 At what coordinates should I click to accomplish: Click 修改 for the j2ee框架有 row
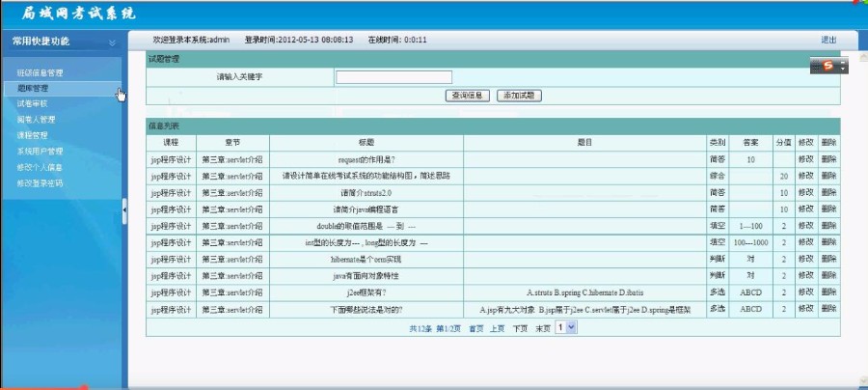click(805, 292)
